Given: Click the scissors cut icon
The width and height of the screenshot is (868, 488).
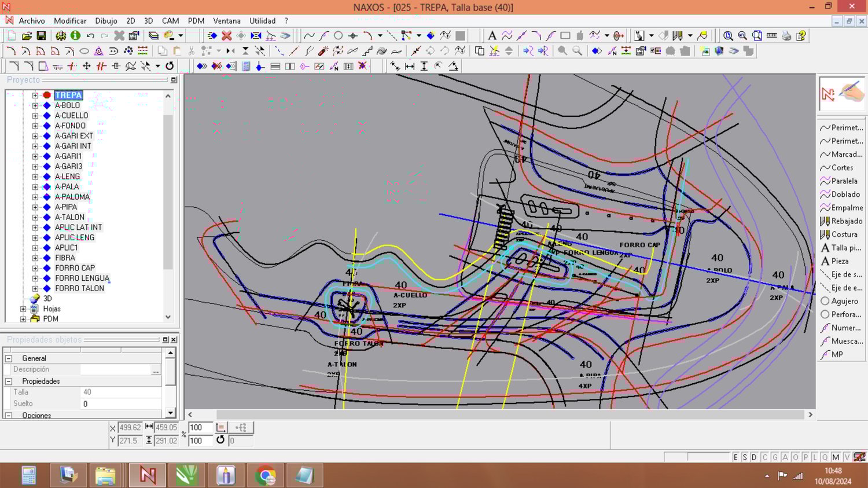Looking at the screenshot, I should 192,51.
